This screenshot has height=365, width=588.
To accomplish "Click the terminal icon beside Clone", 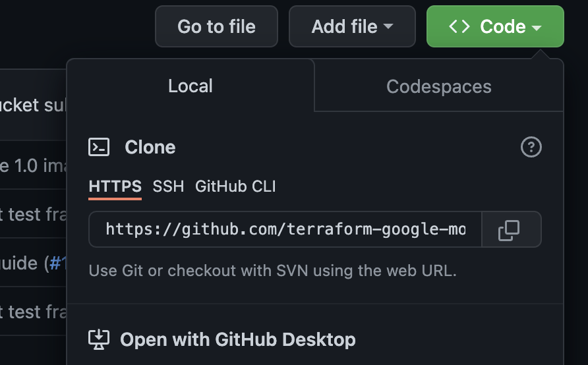I will (99, 147).
